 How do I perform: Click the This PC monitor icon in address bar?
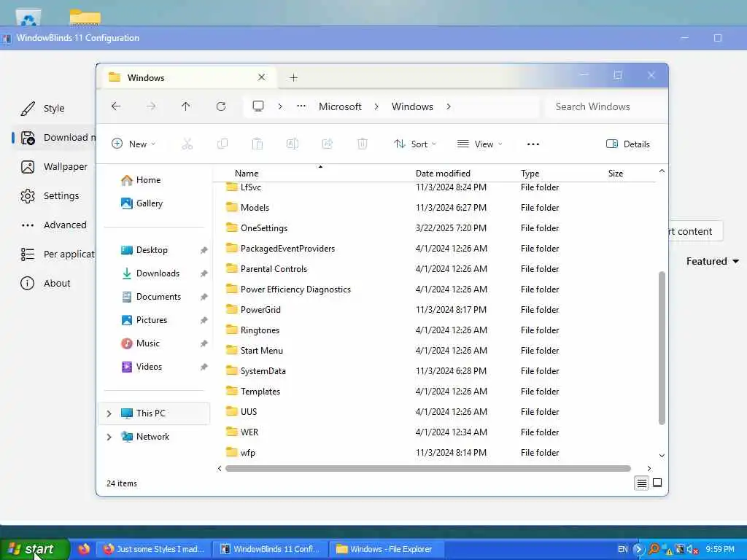click(258, 106)
